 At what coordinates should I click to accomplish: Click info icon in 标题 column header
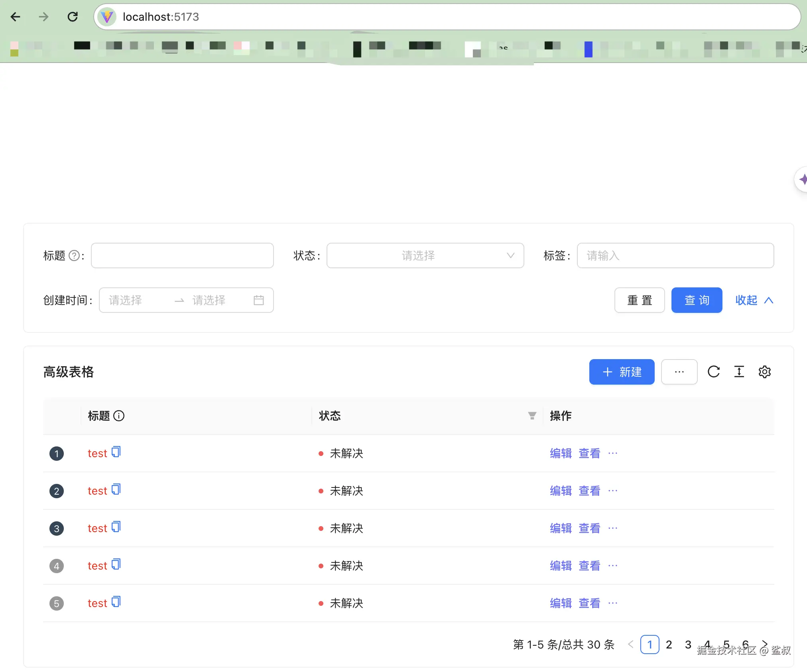coord(119,416)
